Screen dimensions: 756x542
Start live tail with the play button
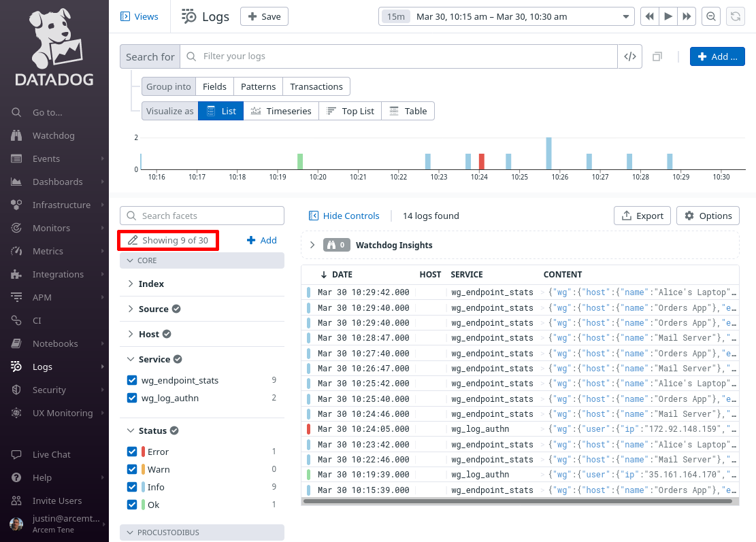coord(668,16)
